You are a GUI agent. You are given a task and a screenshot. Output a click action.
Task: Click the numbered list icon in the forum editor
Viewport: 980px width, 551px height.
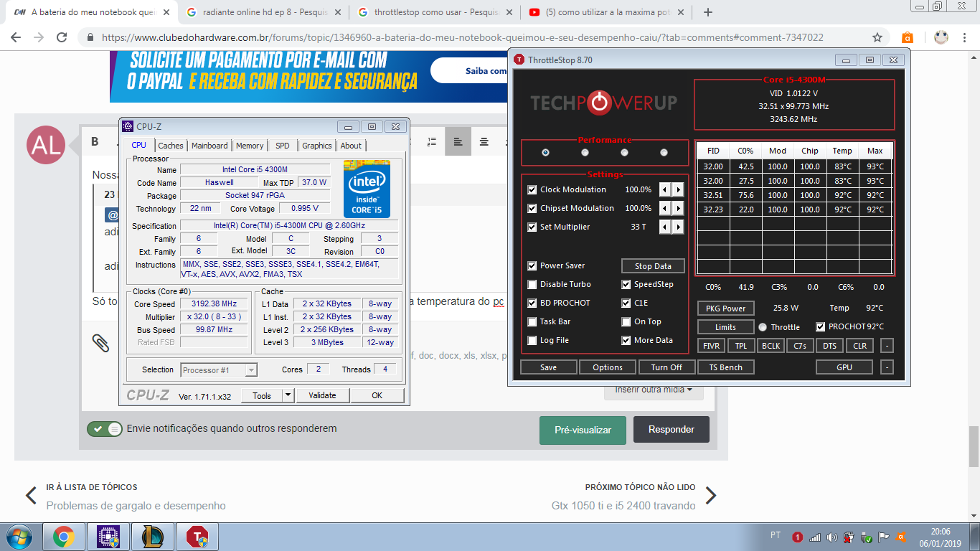432,141
